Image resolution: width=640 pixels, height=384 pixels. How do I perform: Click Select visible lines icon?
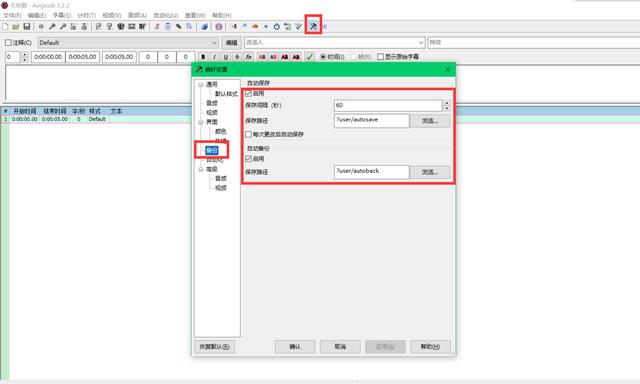click(121, 27)
